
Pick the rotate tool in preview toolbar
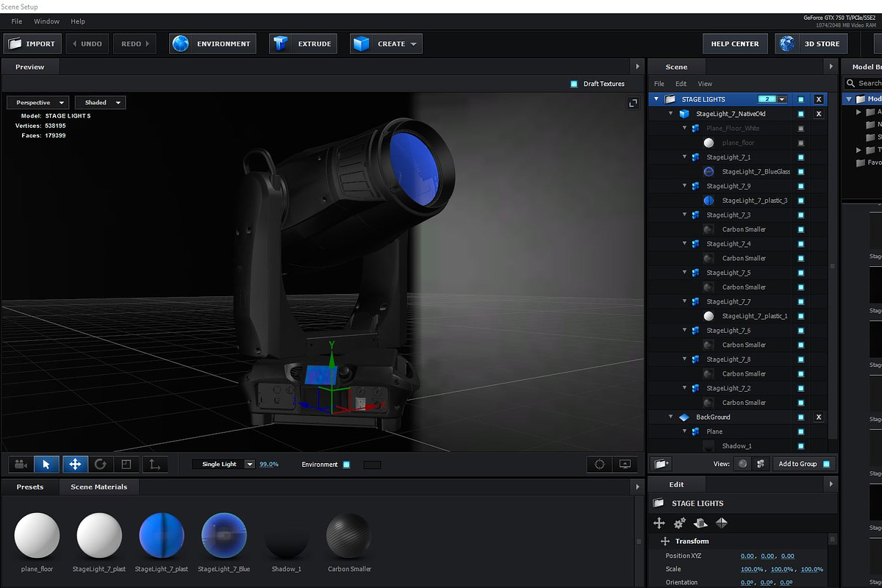coord(101,465)
